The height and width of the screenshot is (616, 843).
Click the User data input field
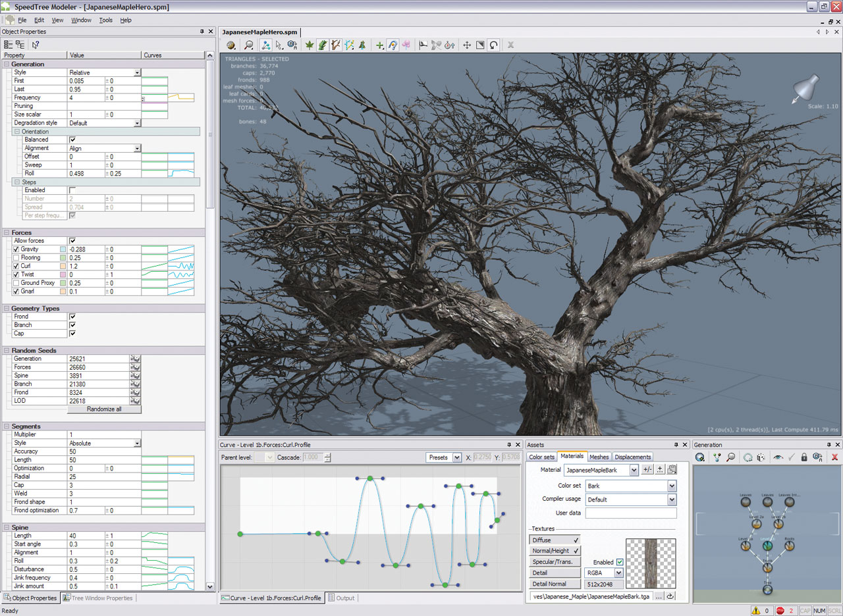(630, 513)
